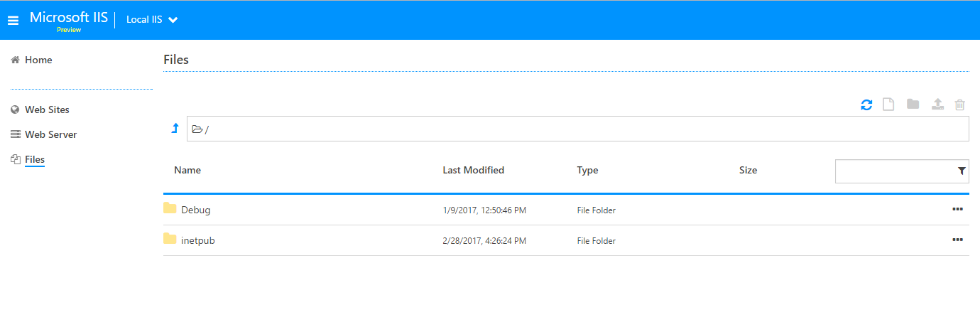The image size is (980, 332).
Task: Click the Web Sites globe icon
Action: (15, 110)
